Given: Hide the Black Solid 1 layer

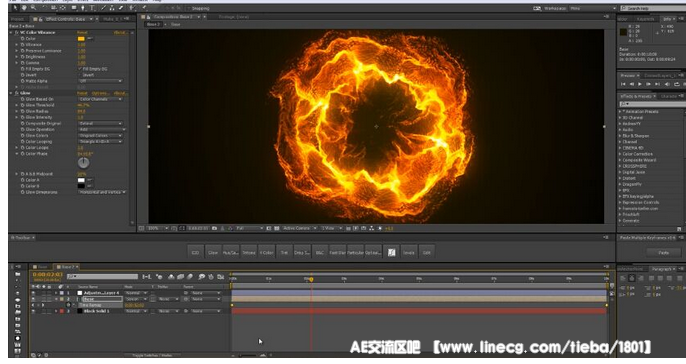Looking at the screenshot, I should click(x=33, y=311).
